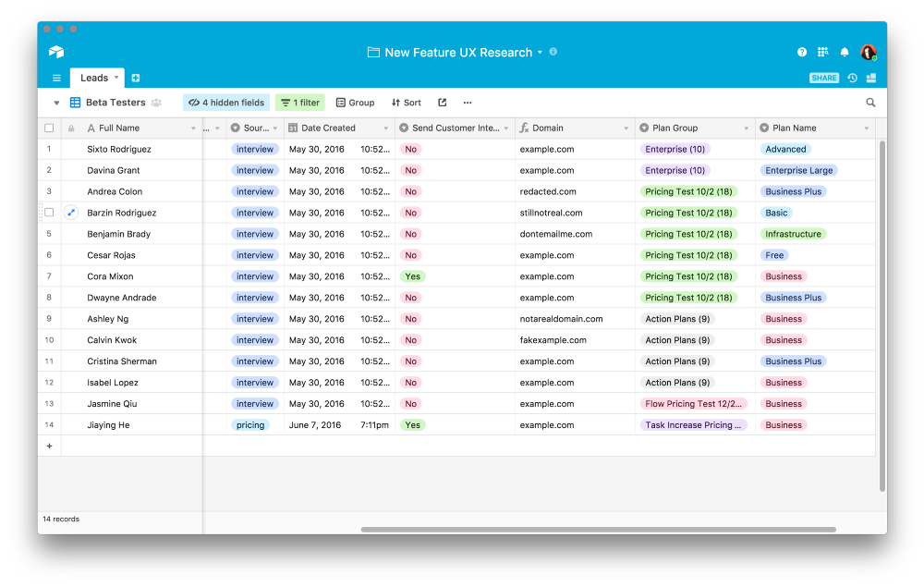Check the row checkbox for Barzin Rodriguez
This screenshot has height=587, width=924.
pos(49,212)
